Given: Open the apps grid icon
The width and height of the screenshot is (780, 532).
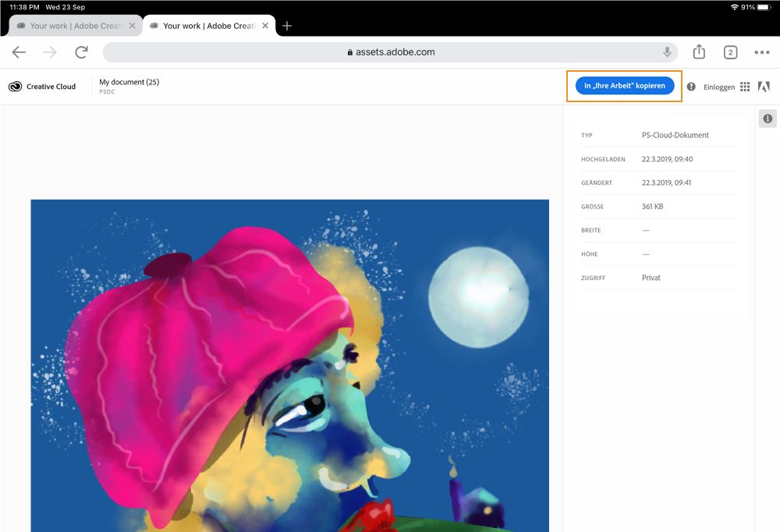Looking at the screenshot, I should click(x=745, y=87).
